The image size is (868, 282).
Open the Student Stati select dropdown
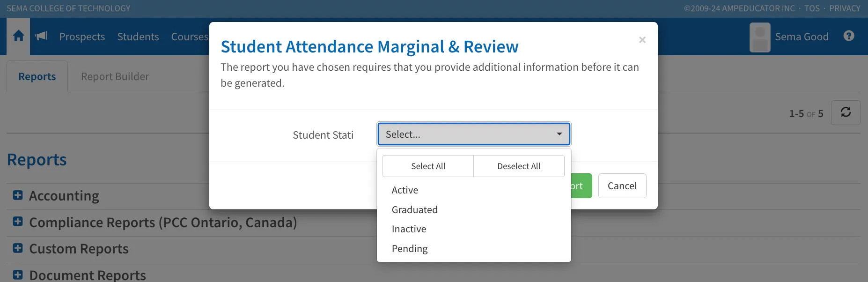(473, 134)
